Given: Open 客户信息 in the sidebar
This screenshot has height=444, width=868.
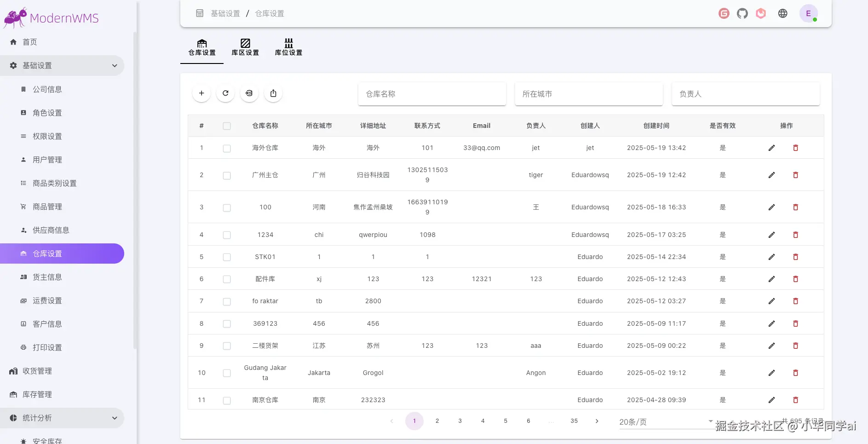Looking at the screenshot, I should [62, 324].
